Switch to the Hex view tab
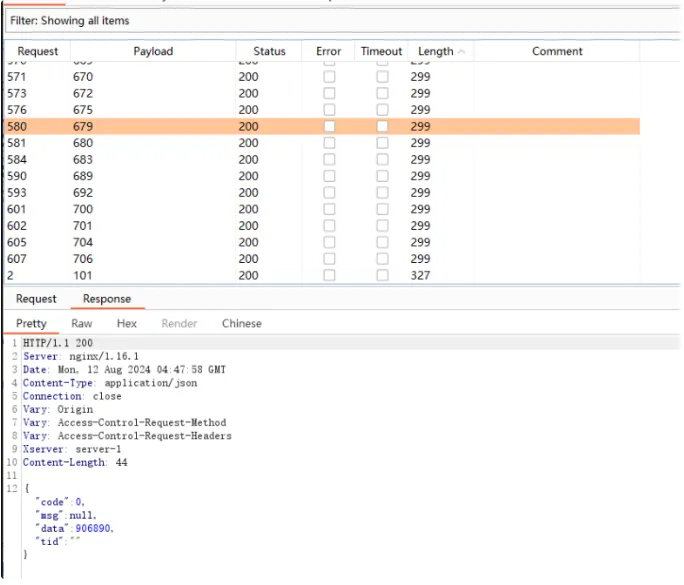 coord(127,324)
